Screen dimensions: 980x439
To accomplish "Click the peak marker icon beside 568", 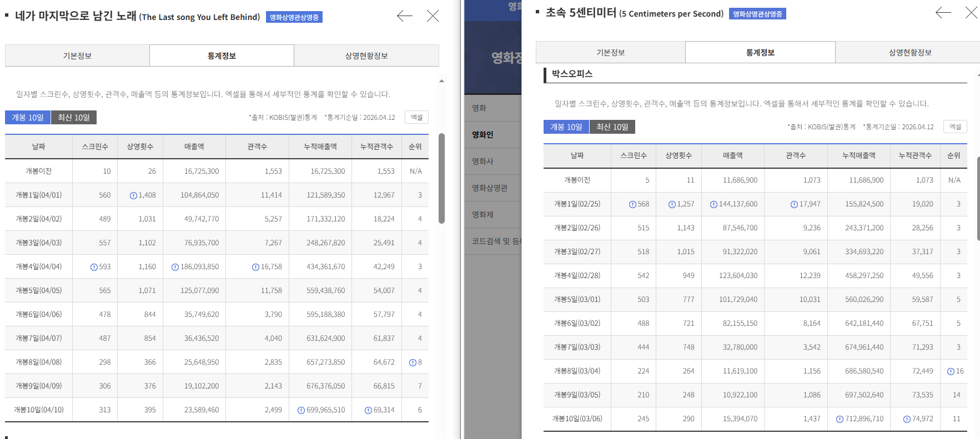I will [x=632, y=204].
